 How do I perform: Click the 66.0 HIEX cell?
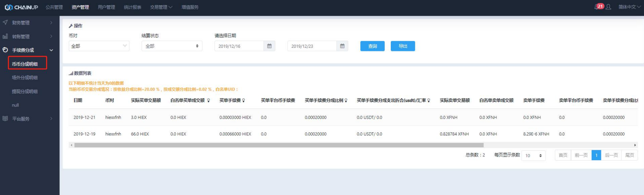click(x=140, y=134)
